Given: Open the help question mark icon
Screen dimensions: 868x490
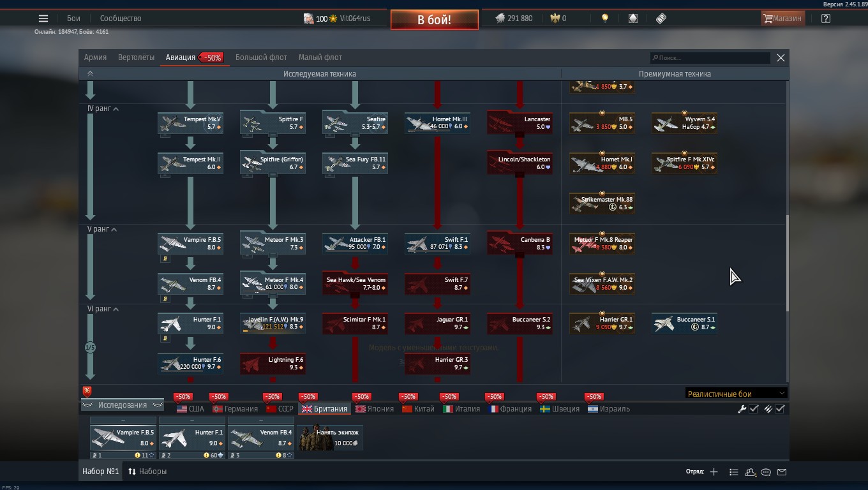Looking at the screenshot, I should (x=826, y=19).
